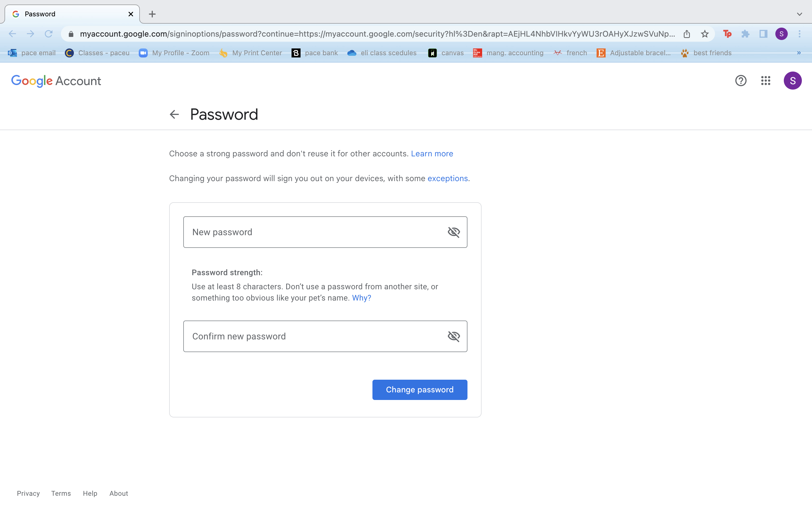
Task: Click the Share page icon in address bar
Action: click(x=687, y=34)
